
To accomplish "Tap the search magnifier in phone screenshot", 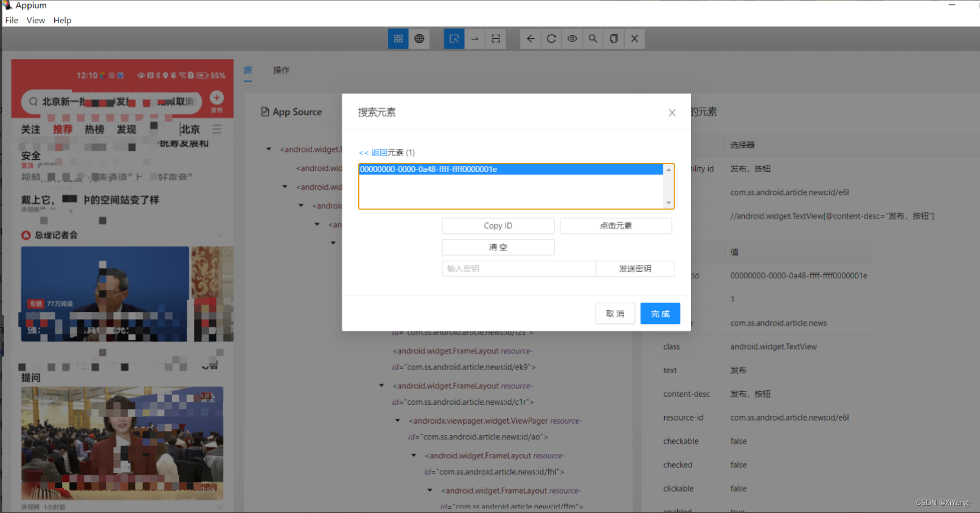I will [33, 102].
